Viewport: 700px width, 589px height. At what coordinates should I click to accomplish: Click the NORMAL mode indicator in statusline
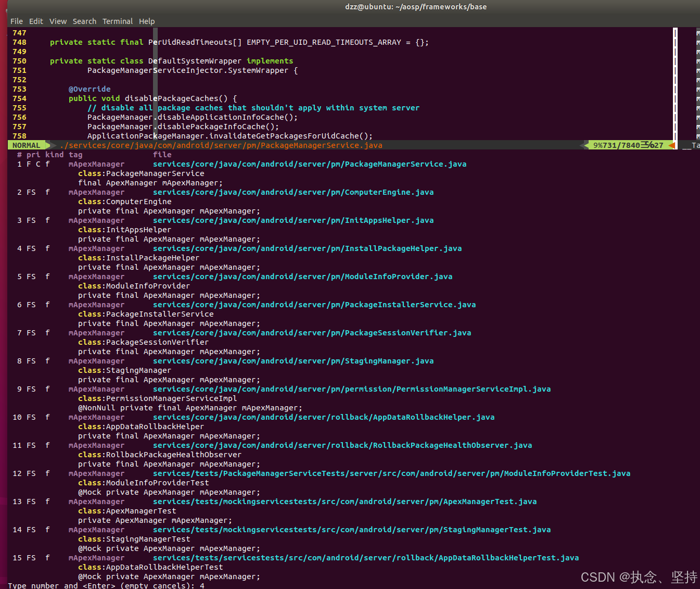[x=27, y=145]
